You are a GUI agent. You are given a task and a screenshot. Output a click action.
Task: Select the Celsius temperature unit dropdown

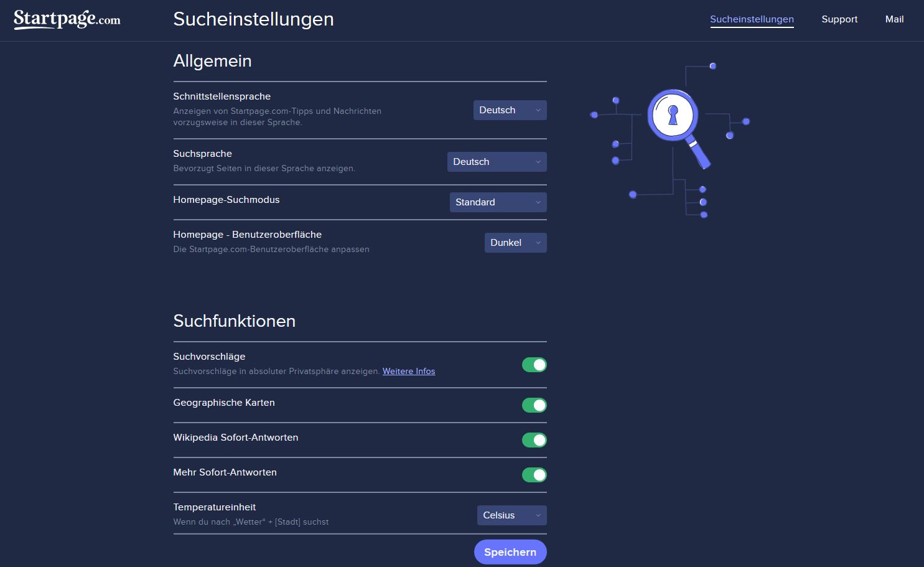[507, 515]
